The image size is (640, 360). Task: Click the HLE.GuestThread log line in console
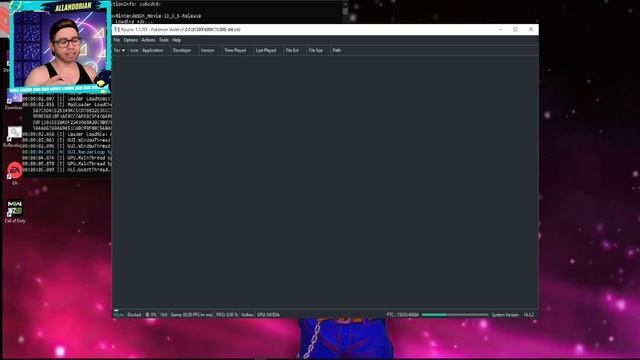67,169
